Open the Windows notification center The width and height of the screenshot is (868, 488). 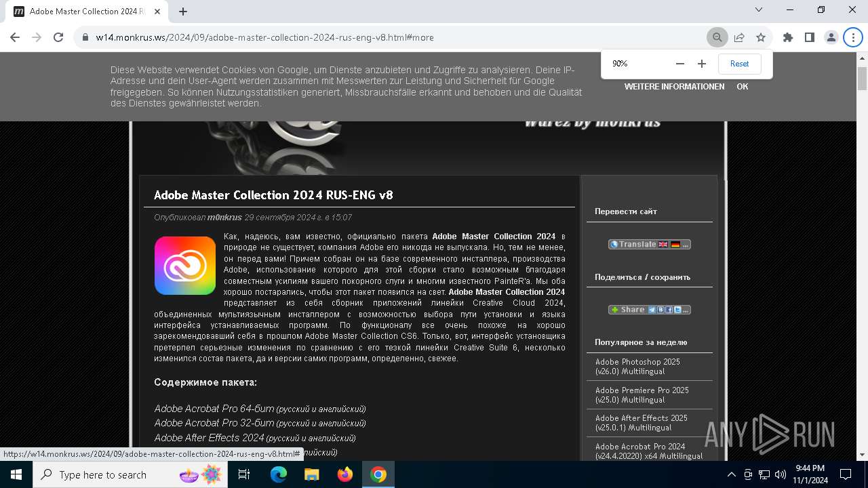[846, 474]
